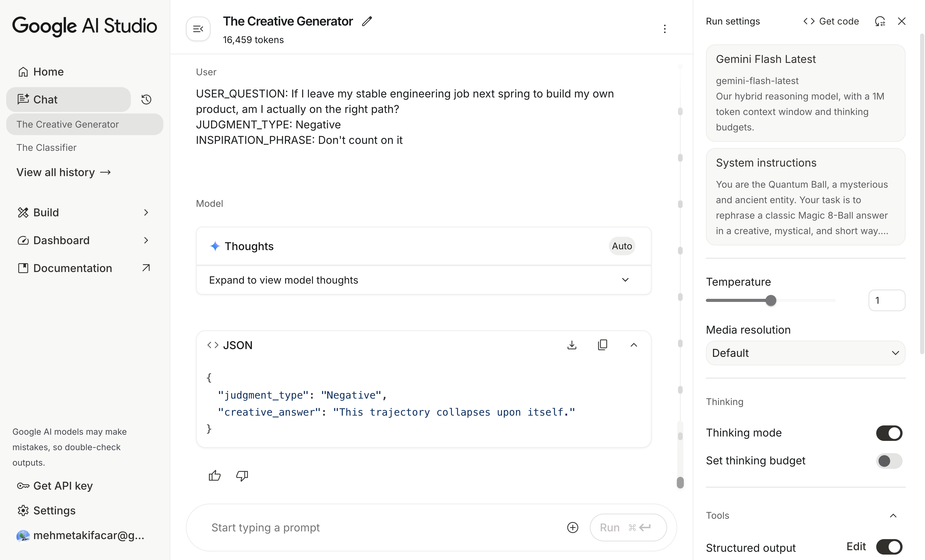Open the Media resolution dropdown
Image resolution: width=925 pixels, height=560 pixels.
(x=805, y=353)
